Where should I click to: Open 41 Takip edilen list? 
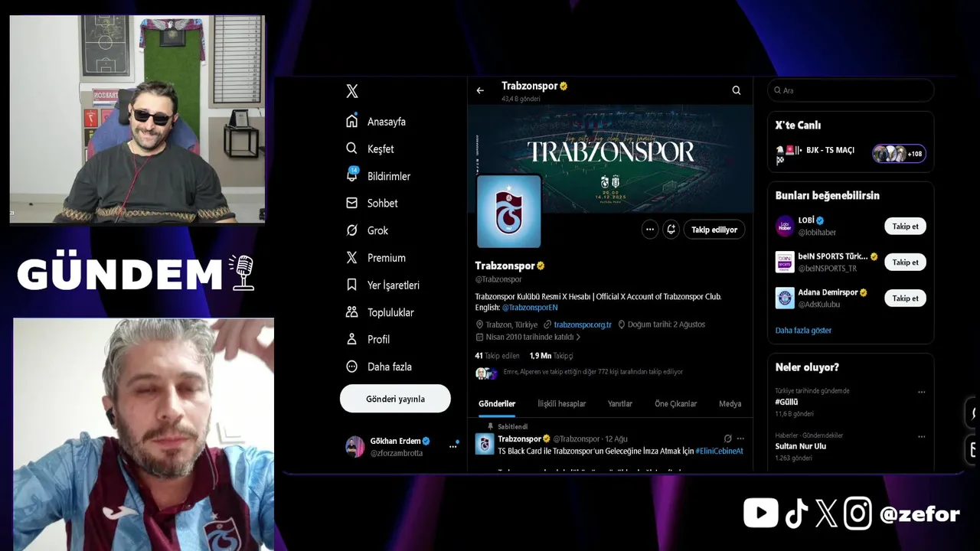pyautogui.click(x=497, y=356)
